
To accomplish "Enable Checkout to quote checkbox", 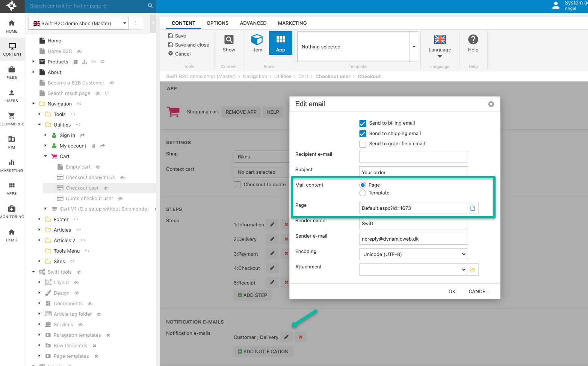I will (x=237, y=185).
